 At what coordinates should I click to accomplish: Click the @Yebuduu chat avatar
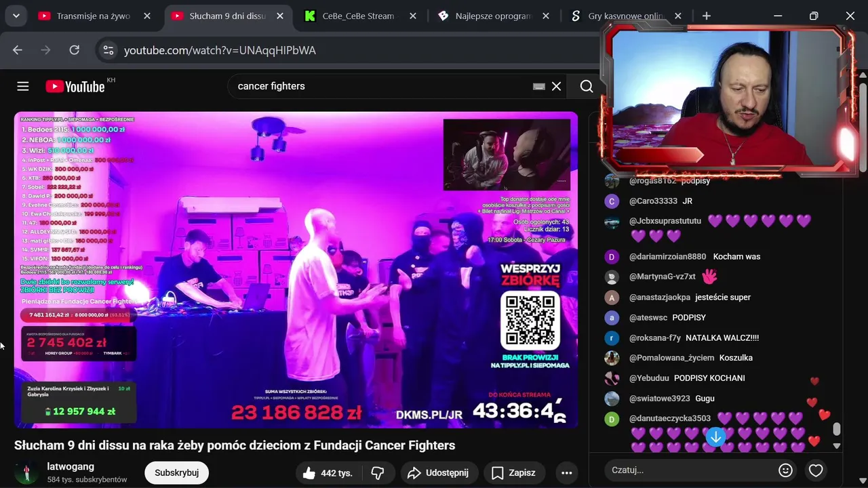[612, 378]
